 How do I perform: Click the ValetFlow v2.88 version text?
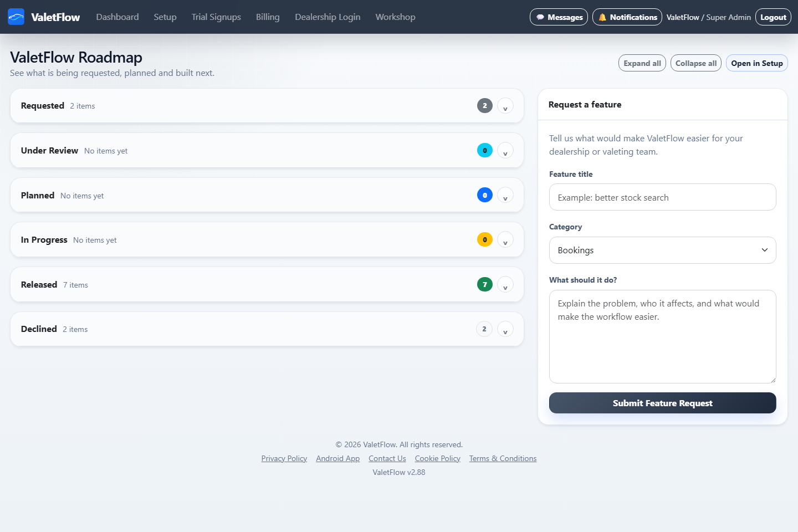[399, 472]
